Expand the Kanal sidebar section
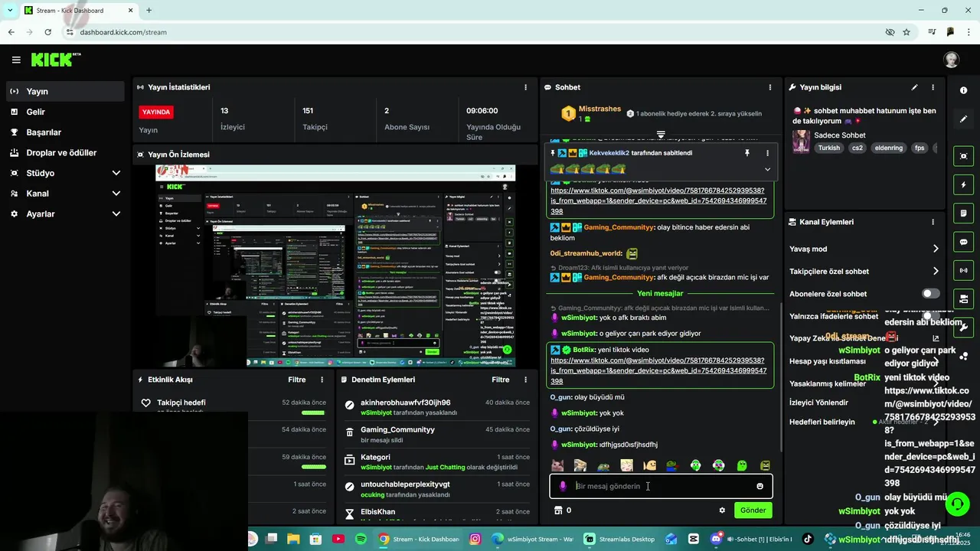The height and width of the screenshot is (551, 980). 116,194
